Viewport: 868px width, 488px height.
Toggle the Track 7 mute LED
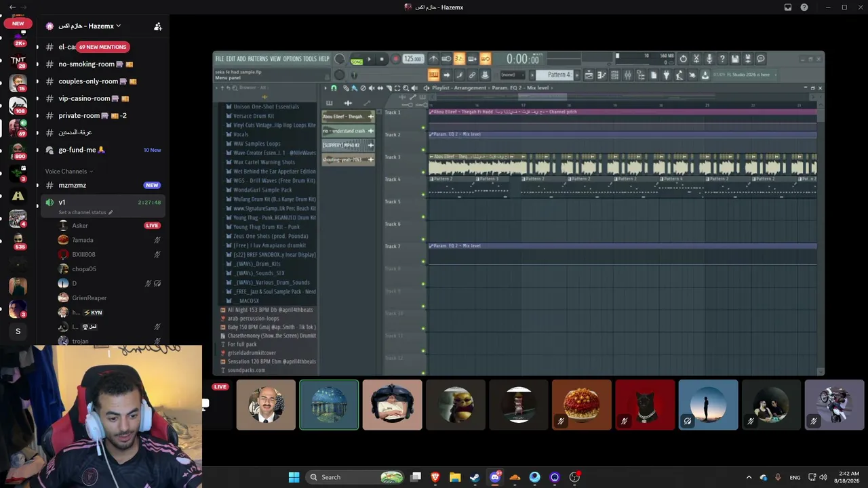(x=424, y=262)
